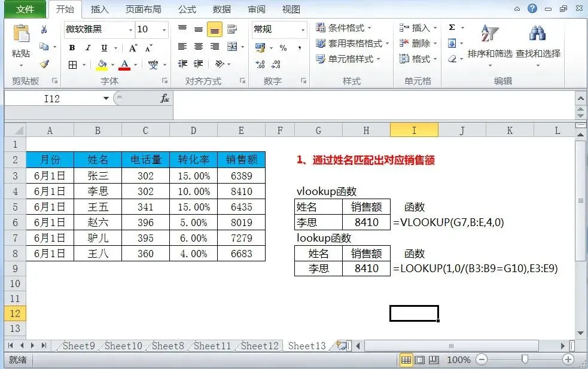Expand the Name Box dropdown arrow
This screenshot has width=588, height=369.
[106, 98]
